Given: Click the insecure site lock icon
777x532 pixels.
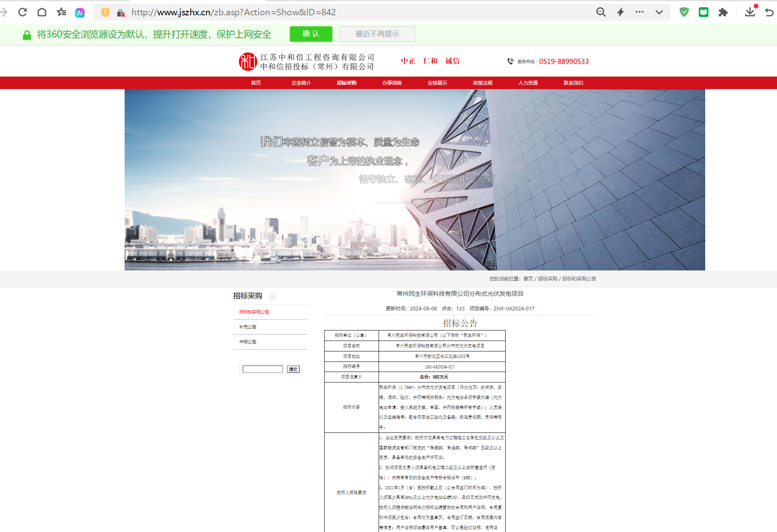Looking at the screenshot, I should coord(121,13).
